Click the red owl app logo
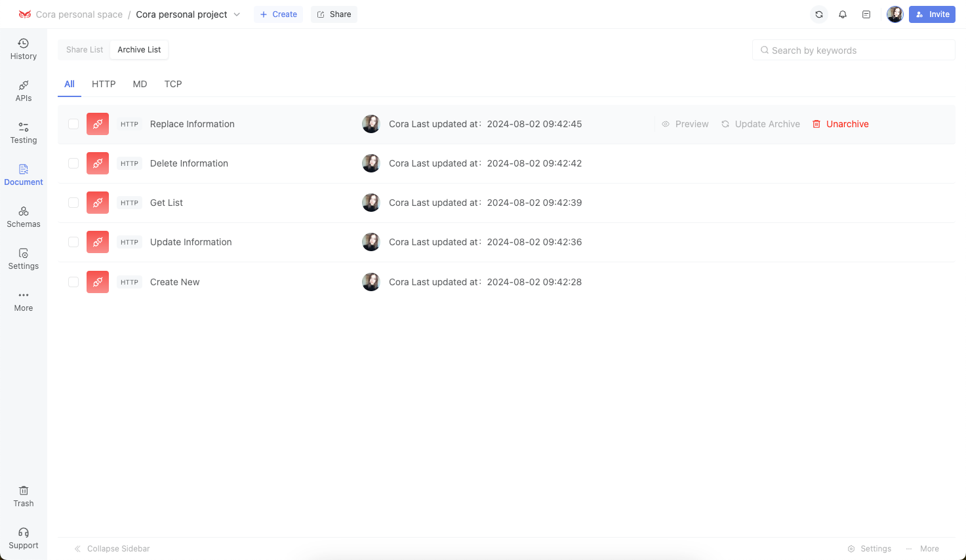Screen dimensions: 966x560 coord(25,14)
